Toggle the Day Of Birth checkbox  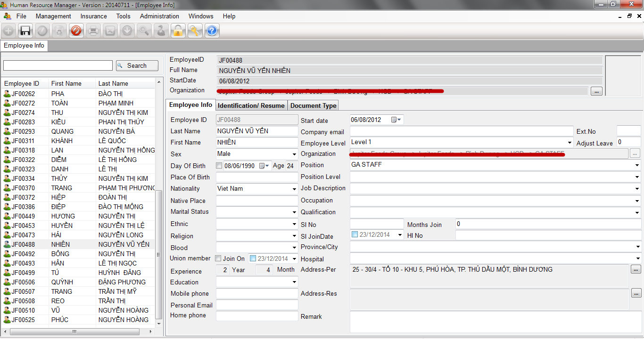coord(219,166)
